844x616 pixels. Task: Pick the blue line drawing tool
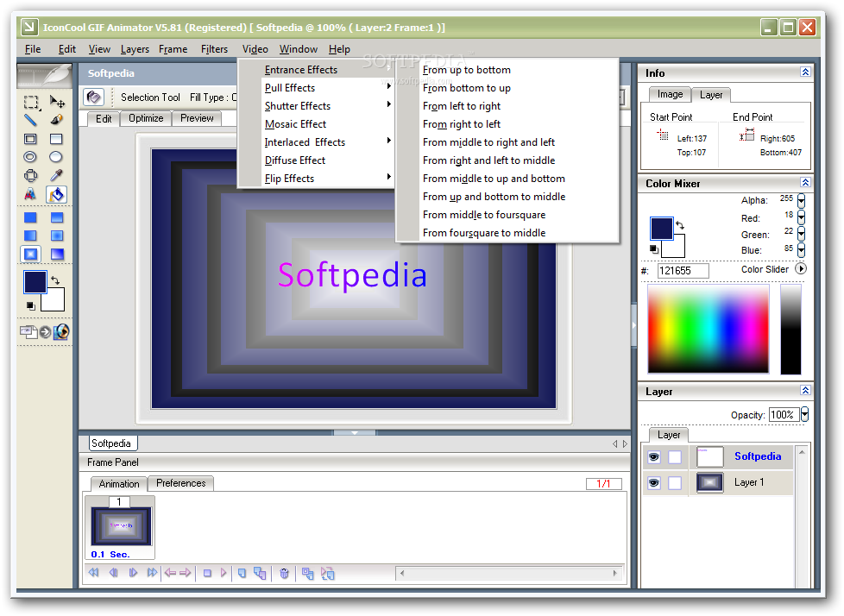(31, 120)
